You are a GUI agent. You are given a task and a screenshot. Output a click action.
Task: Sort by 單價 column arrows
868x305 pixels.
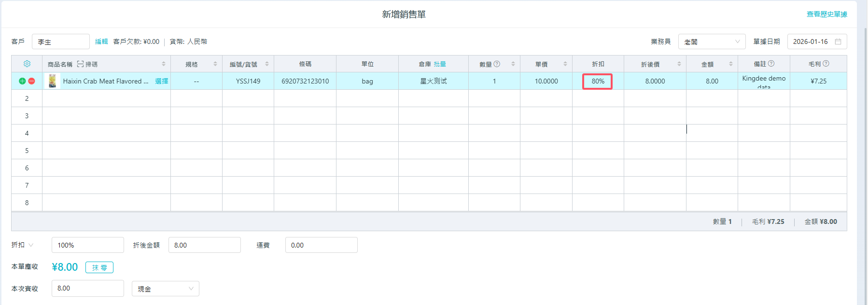(565, 64)
